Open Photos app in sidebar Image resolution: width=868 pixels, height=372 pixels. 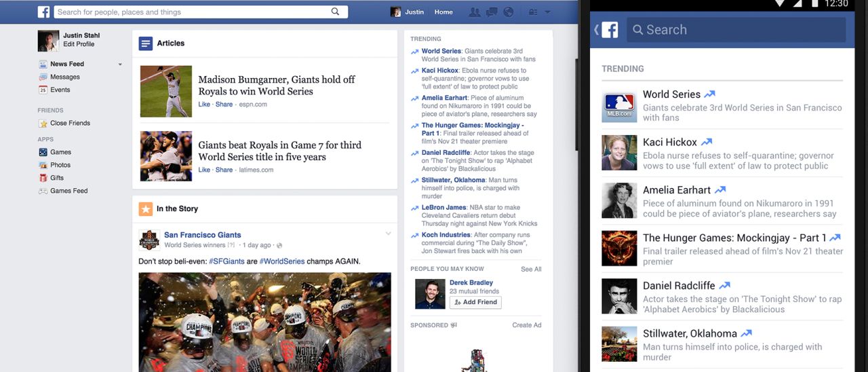pyautogui.click(x=60, y=165)
